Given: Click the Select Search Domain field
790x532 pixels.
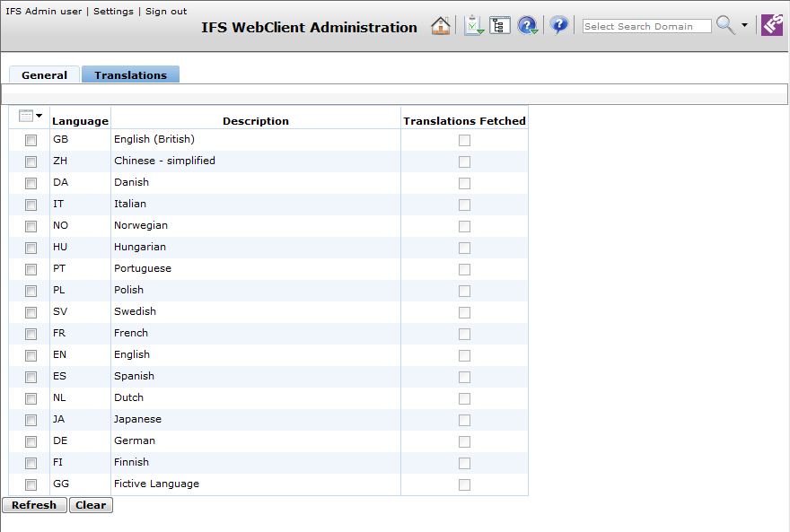Looking at the screenshot, I should 646,26.
